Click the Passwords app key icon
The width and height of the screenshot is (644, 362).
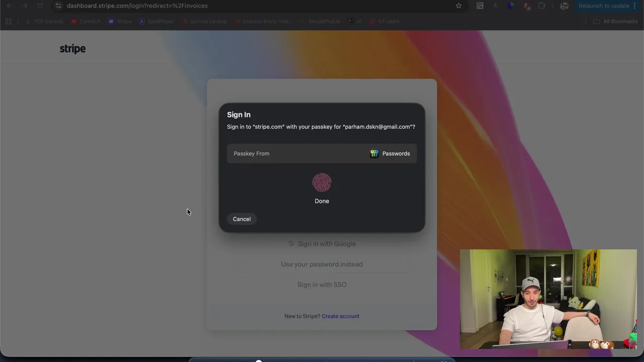tap(374, 154)
